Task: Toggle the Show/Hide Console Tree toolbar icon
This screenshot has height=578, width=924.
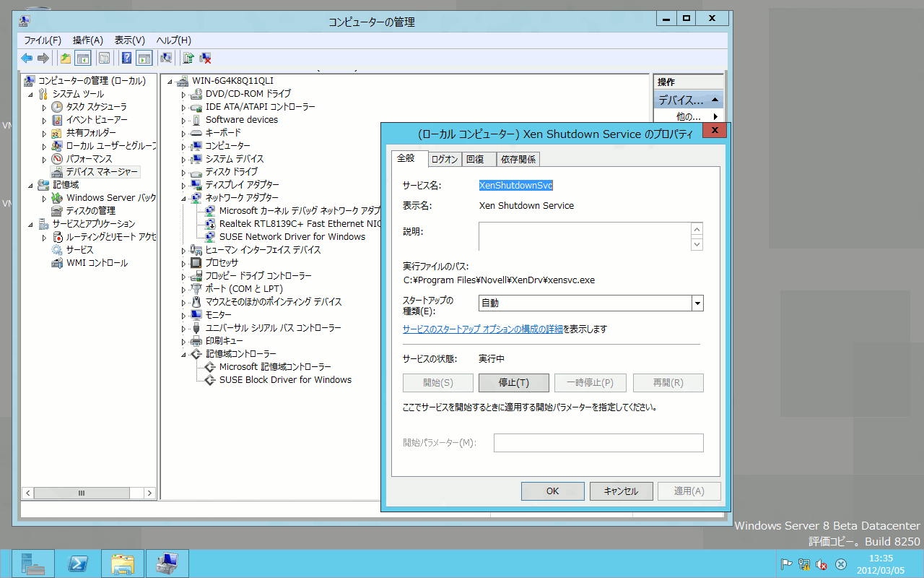Action: pyautogui.click(x=83, y=59)
